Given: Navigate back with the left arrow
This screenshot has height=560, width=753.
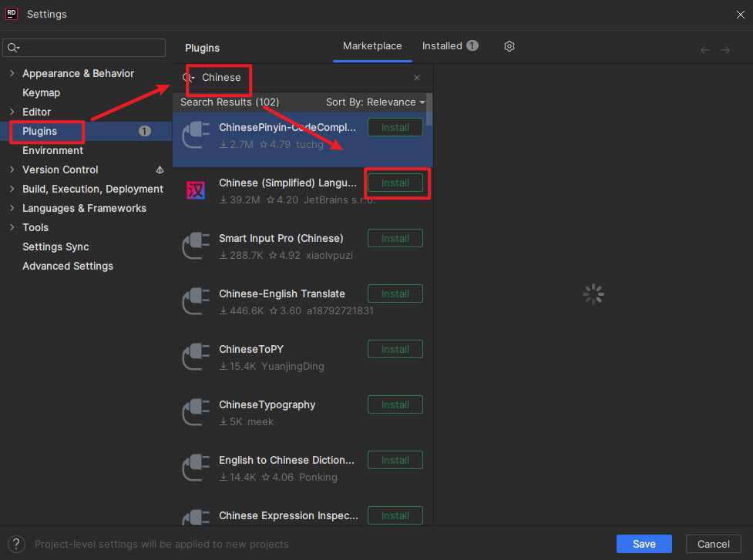Looking at the screenshot, I should coord(705,50).
